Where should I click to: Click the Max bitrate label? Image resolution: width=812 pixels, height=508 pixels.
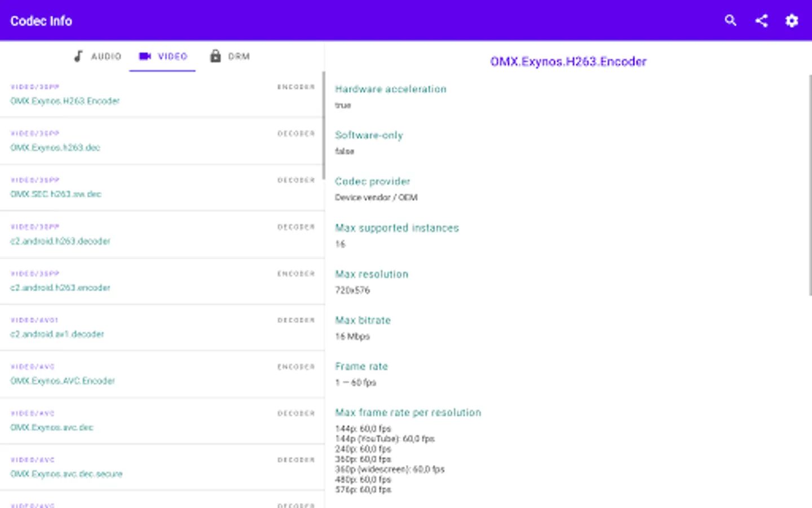click(x=363, y=320)
